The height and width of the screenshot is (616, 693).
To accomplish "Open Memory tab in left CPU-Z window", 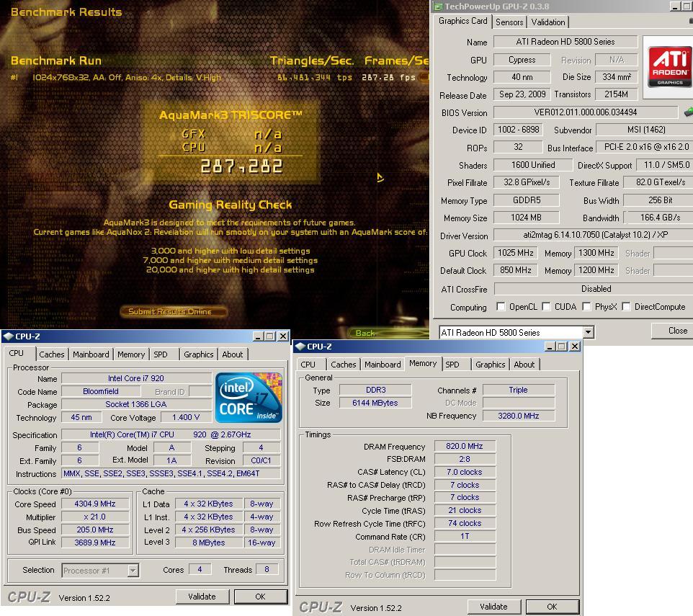I will pyautogui.click(x=131, y=354).
